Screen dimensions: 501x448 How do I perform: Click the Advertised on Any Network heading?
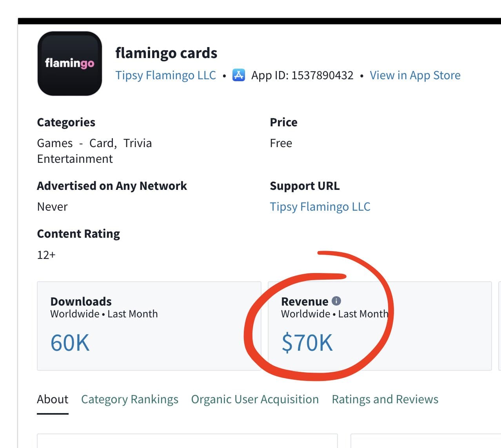(112, 186)
